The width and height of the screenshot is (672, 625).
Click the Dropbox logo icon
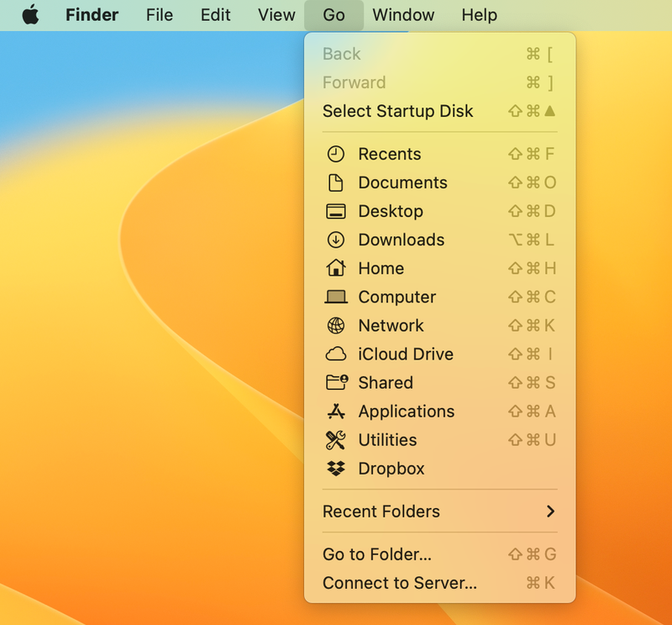[x=336, y=468]
